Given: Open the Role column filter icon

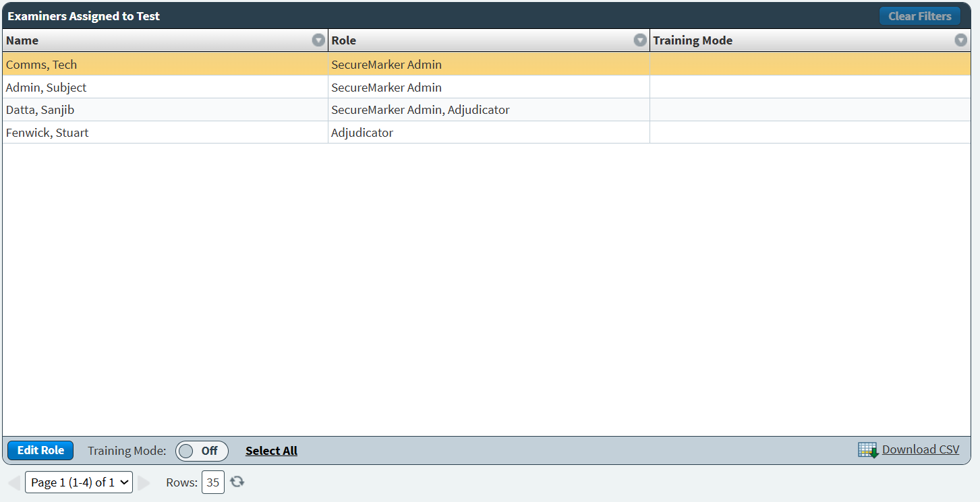Looking at the screenshot, I should coord(640,40).
